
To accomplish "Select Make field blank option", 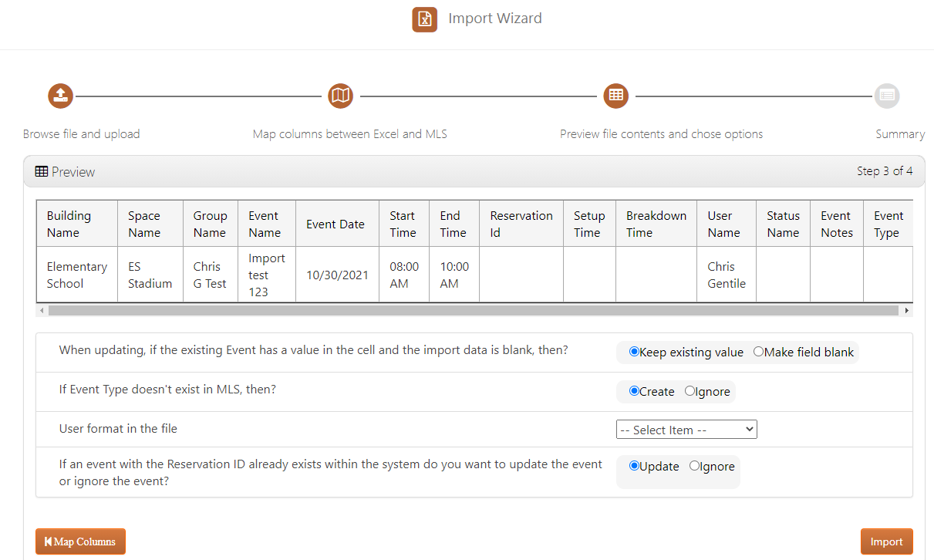I will click(758, 352).
